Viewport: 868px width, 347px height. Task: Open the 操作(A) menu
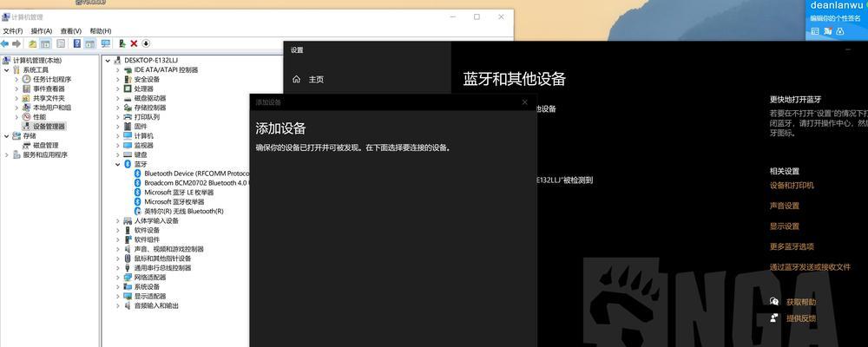(x=42, y=31)
